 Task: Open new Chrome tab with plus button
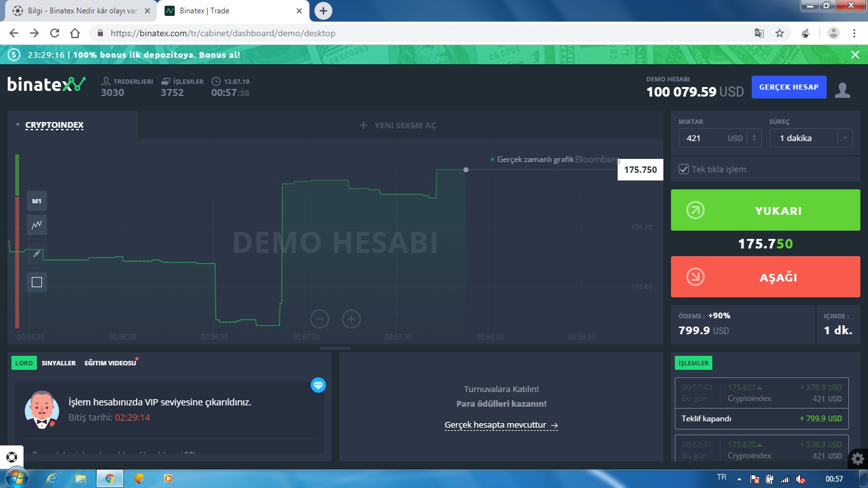point(323,11)
